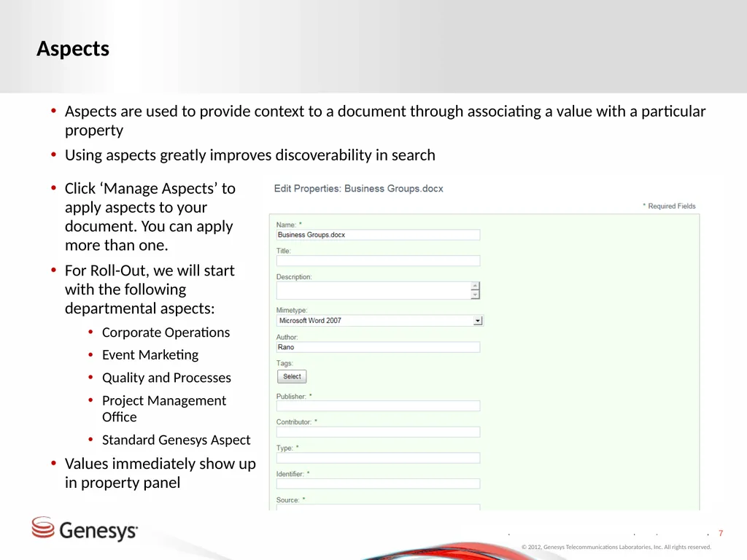Click the 'Edit Properties: Business Groups.docx' heading

(358, 189)
